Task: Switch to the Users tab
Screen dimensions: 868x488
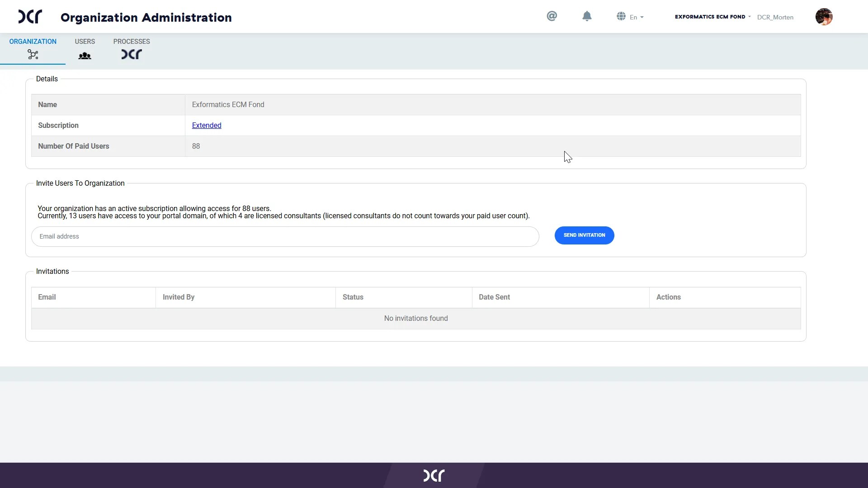Action: [85, 42]
